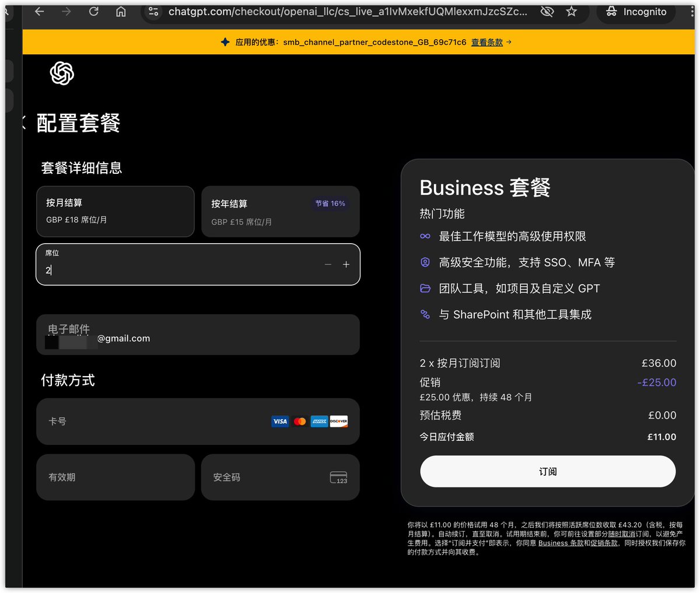
Task: Click the CVC card hint icon
Action: click(x=338, y=478)
